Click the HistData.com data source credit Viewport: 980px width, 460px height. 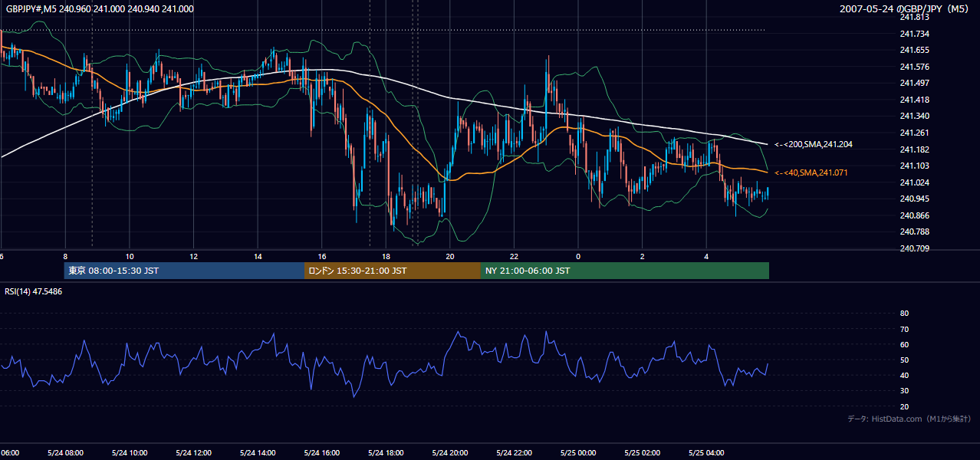tap(909, 419)
